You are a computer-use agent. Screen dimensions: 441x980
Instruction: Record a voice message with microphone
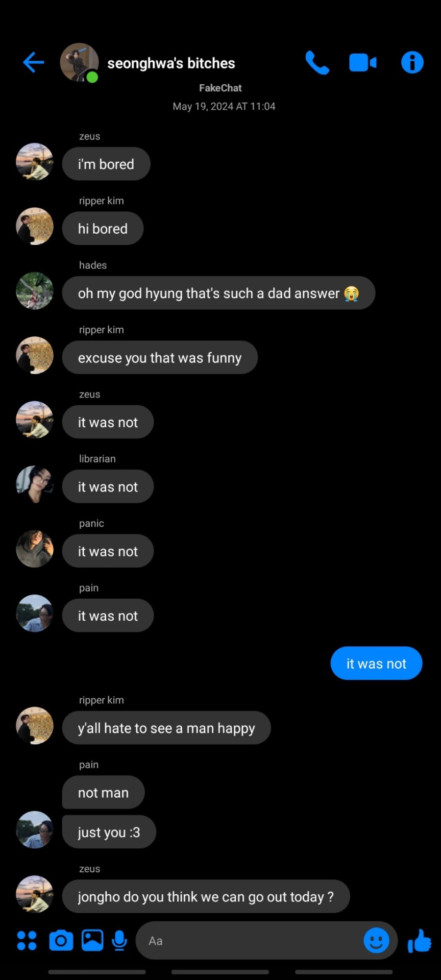click(119, 940)
